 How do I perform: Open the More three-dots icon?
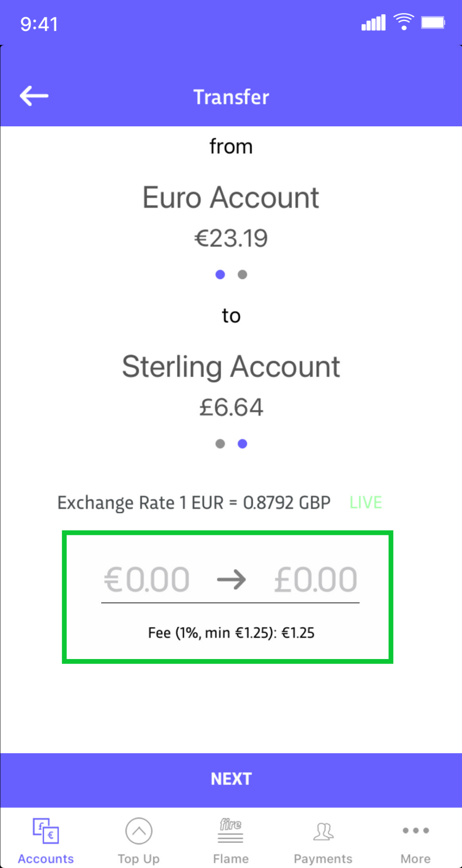click(415, 830)
